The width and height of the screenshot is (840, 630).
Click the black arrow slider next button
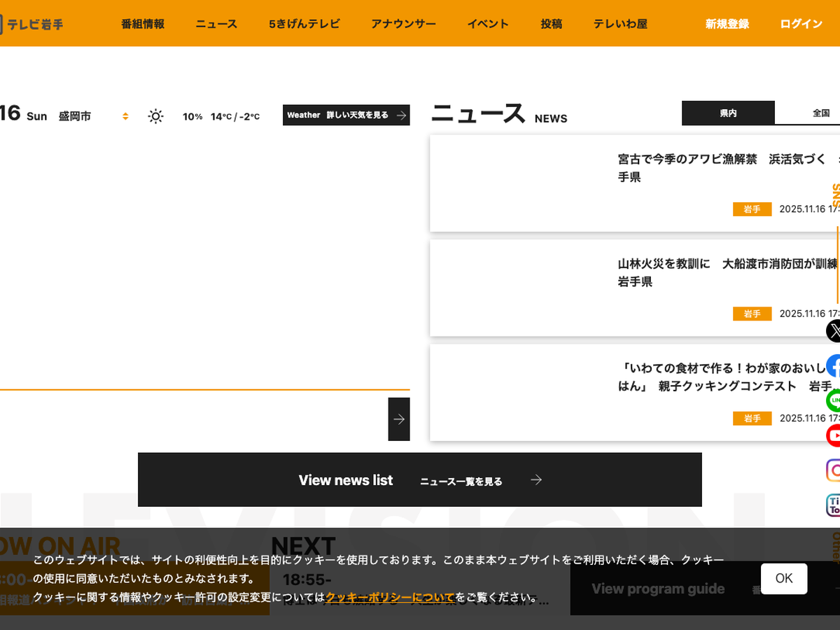point(399,419)
